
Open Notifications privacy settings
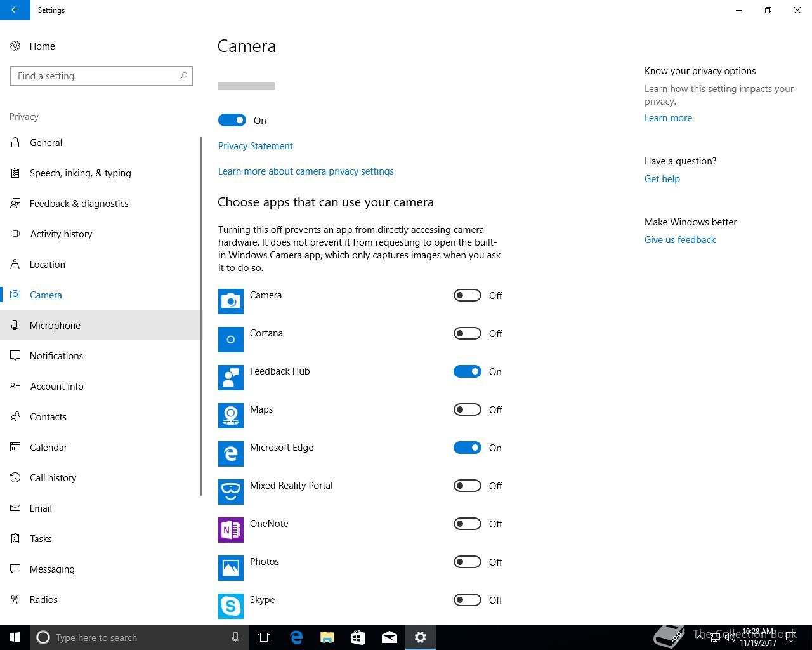click(x=100, y=355)
